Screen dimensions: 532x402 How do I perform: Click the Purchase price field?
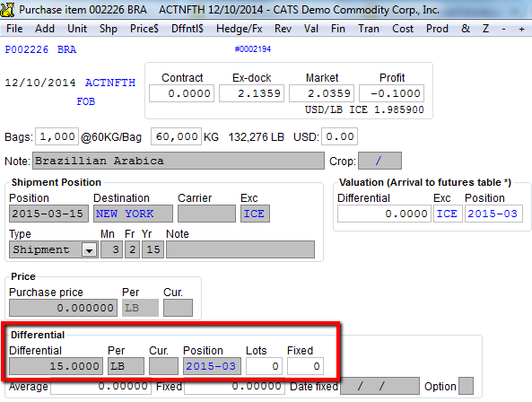pos(63,308)
